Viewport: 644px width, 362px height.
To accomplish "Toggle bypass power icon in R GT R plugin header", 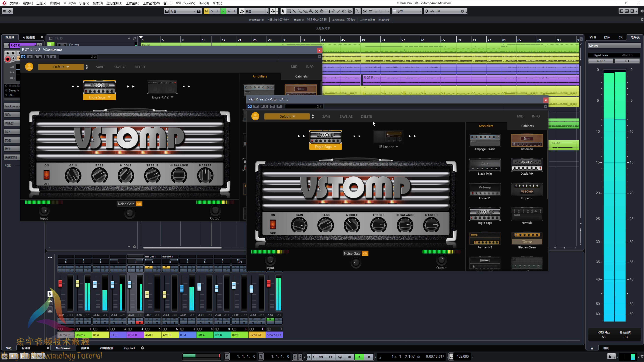I will pyautogui.click(x=250, y=106).
